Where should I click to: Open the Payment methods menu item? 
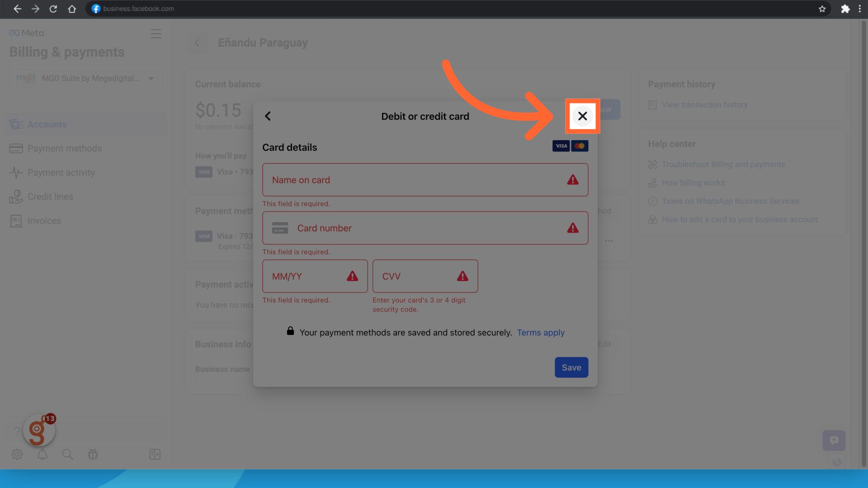click(64, 148)
